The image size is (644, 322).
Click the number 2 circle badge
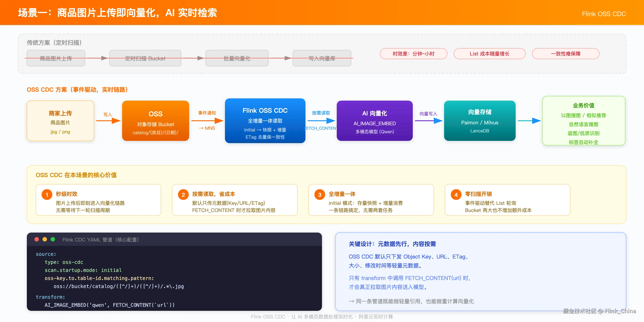(x=183, y=195)
